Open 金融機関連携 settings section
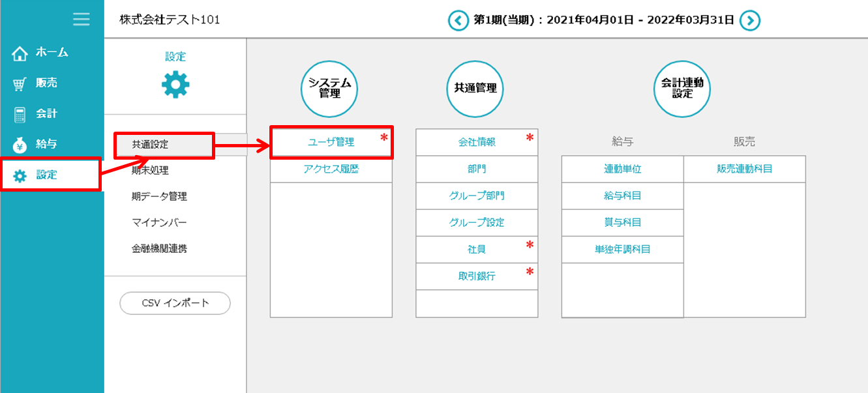 159,248
